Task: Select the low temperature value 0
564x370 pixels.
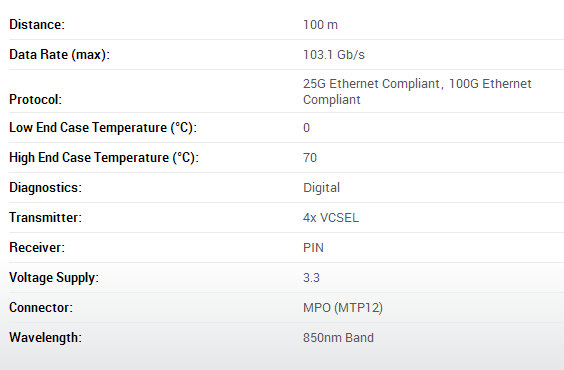Action: click(306, 128)
